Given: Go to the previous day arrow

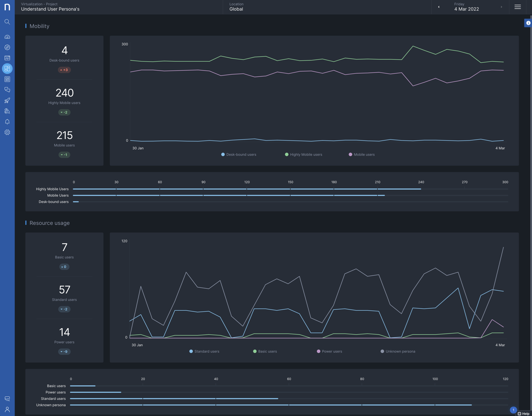Looking at the screenshot, I should (439, 7).
